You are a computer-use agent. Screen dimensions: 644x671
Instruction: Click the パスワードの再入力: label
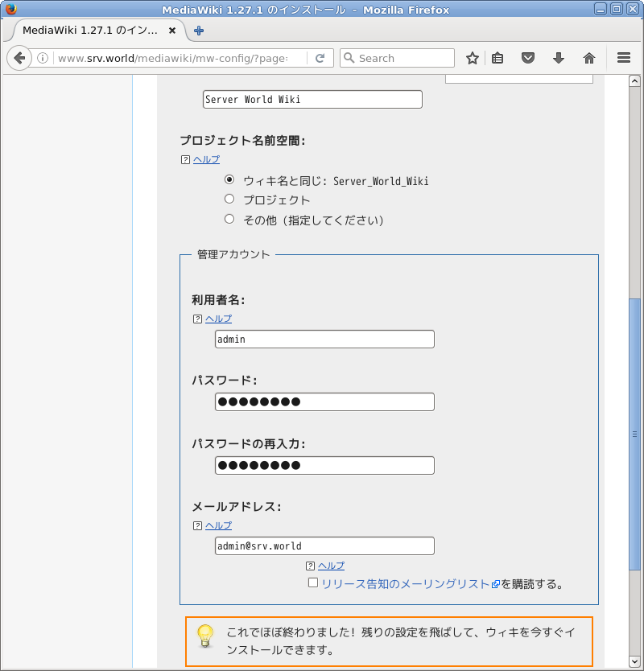point(249,444)
